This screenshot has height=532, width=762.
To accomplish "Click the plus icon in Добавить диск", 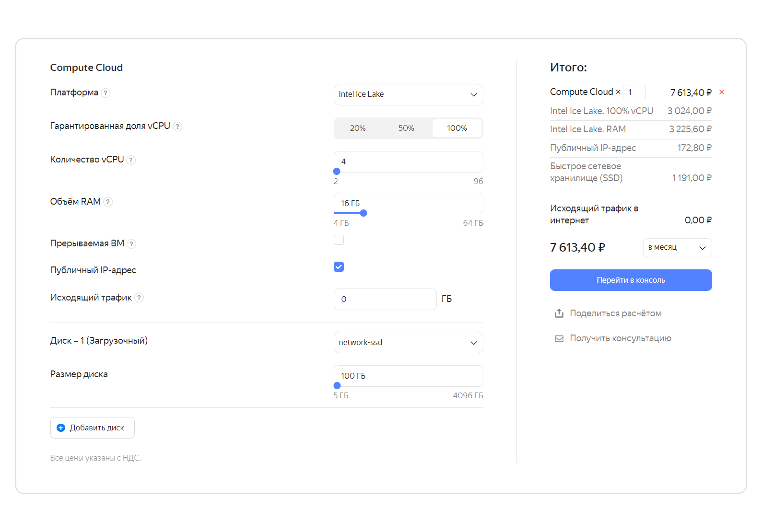I will 61,428.
